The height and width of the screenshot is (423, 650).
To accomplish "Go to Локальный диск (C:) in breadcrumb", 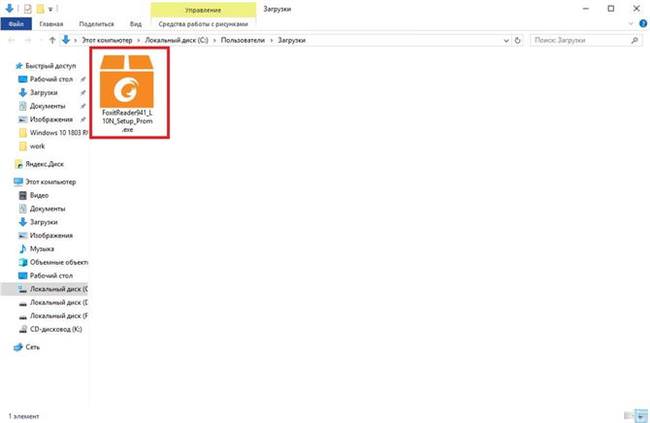I will 177,40.
